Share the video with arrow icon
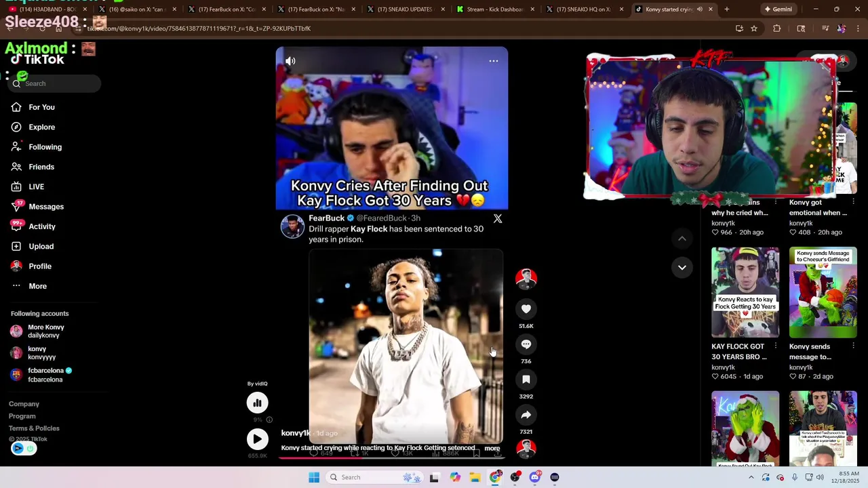 pos(526,415)
